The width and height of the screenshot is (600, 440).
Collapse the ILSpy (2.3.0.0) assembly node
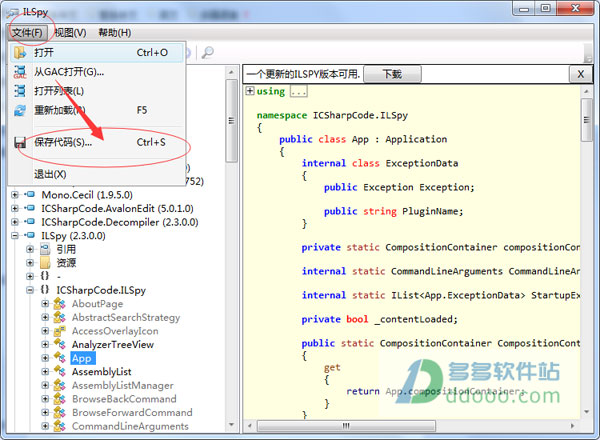click(15, 236)
